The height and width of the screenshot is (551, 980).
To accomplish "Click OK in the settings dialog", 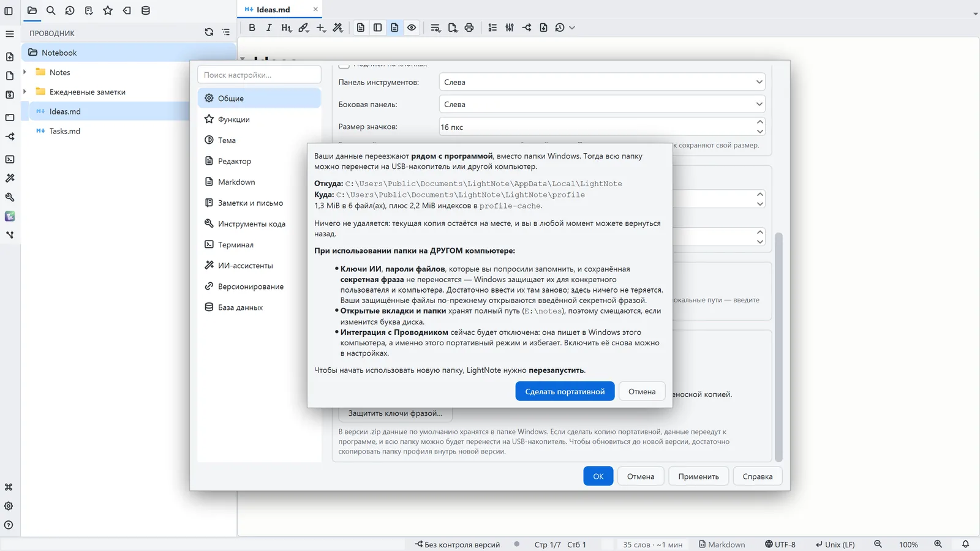I will point(598,476).
